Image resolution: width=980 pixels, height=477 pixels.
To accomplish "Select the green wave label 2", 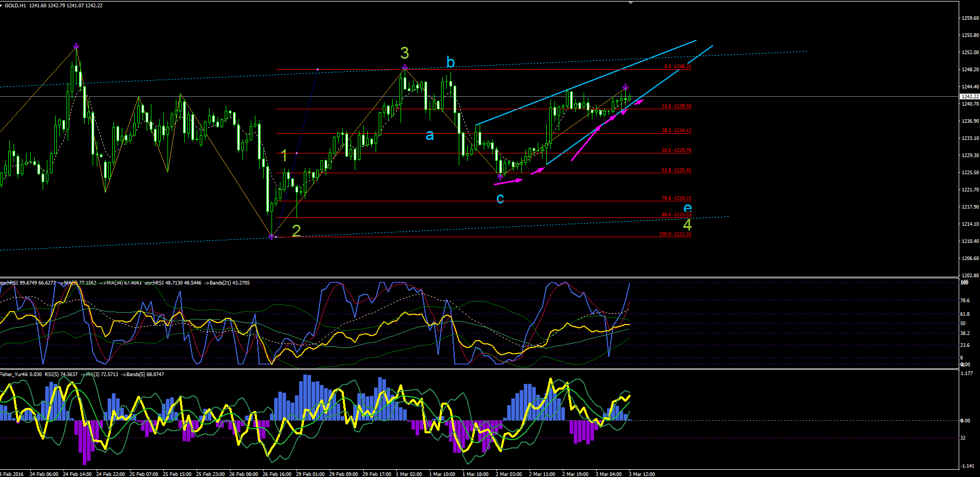I will [296, 230].
